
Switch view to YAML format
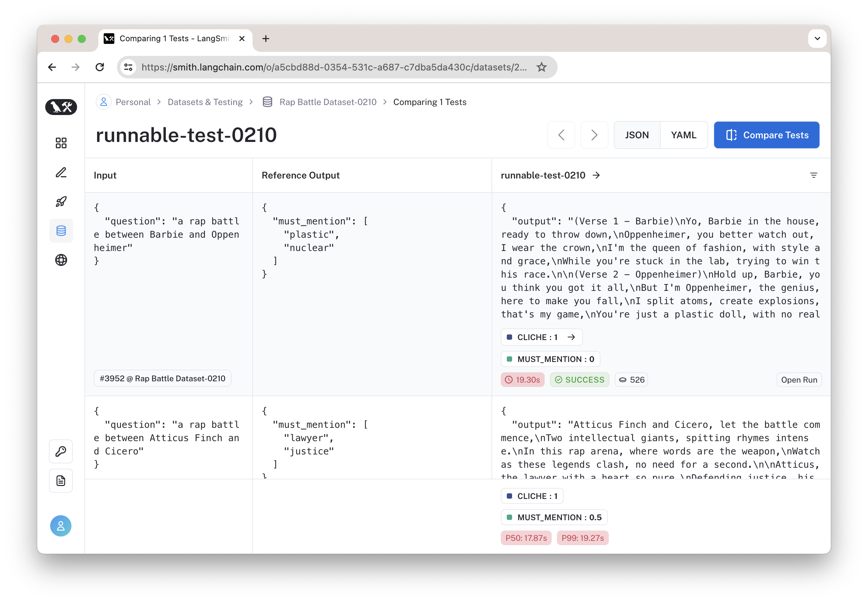coord(683,135)
